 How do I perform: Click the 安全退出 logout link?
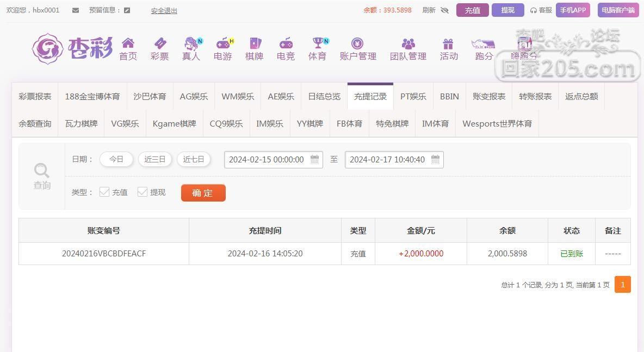click(164, 11)
